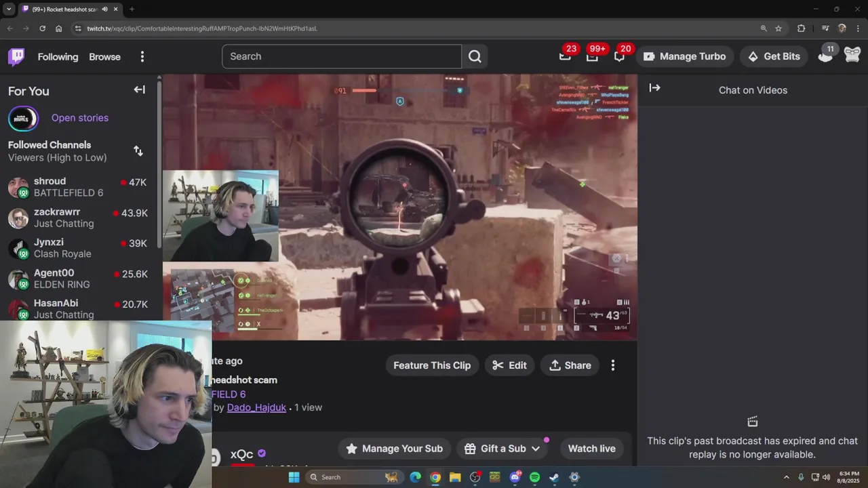Open Prime loot icon with 23 badge

tap(565, 56)
